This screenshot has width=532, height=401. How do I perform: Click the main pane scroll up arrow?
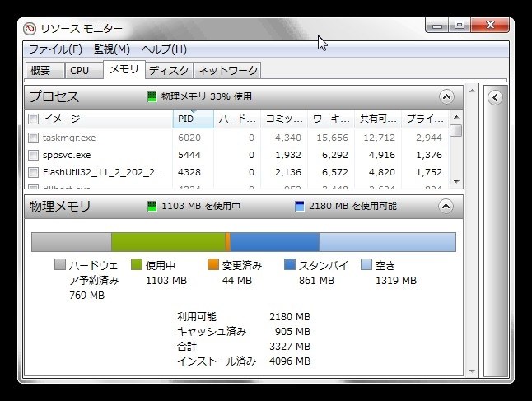(x=472, y=91)
